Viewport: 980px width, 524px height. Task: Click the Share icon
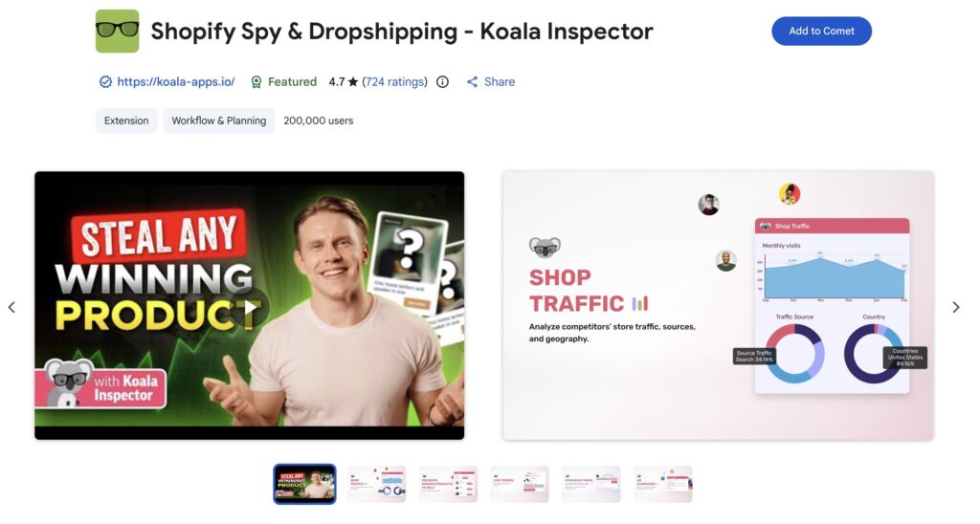[473, 82]
